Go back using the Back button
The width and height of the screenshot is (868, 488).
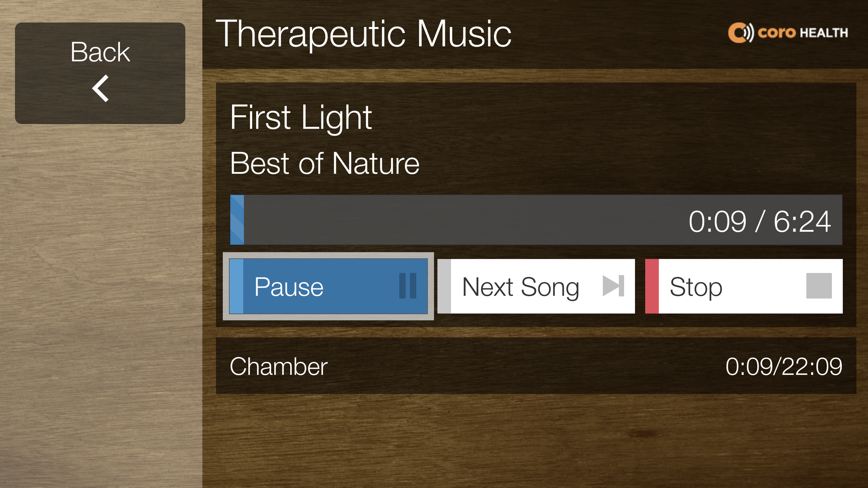[x=100, y=73]
